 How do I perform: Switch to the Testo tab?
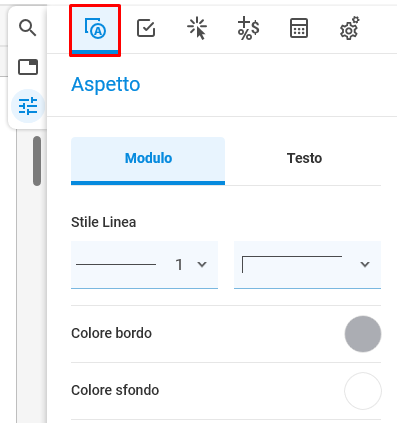[x=304, y=159]
